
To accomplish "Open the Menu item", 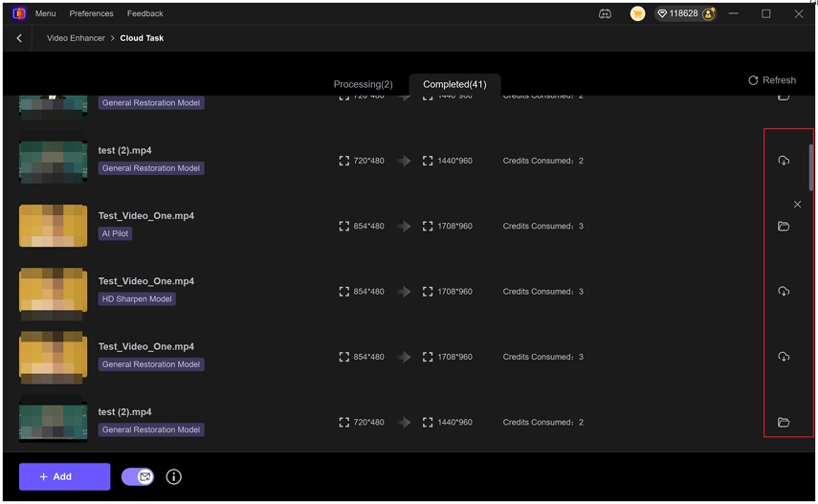I will pos(45,13).
